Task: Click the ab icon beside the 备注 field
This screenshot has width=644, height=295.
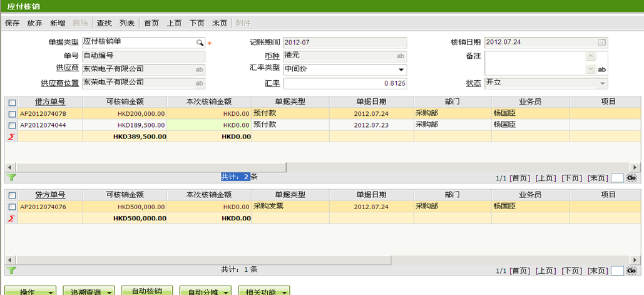Action: coord(601,70)
